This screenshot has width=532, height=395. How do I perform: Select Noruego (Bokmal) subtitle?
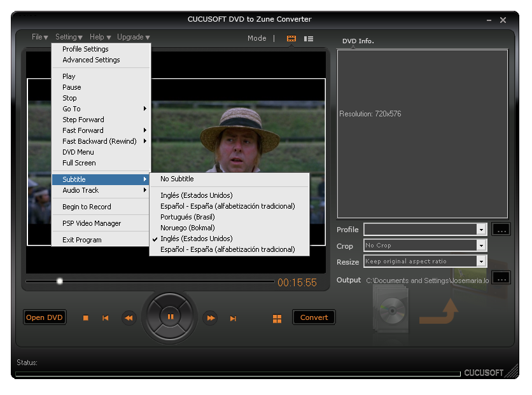(229, 228)
